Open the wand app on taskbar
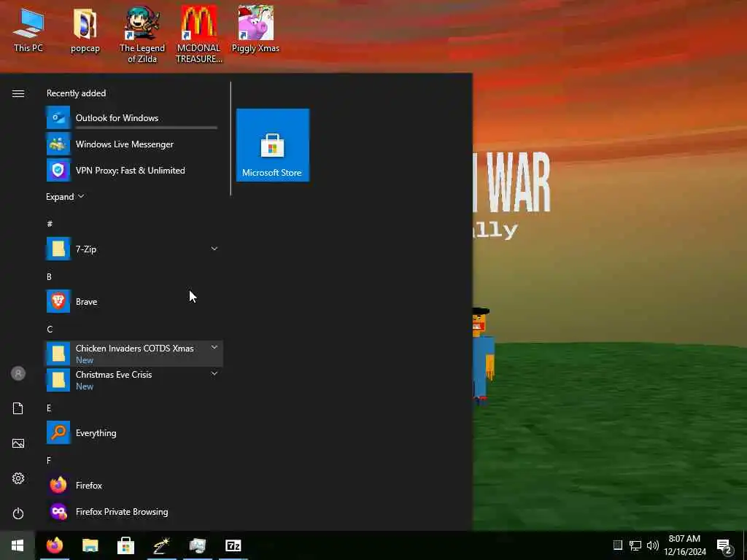The width and height of the screenshot is (747, 560). pyautogui.click(x=161, y=545)
